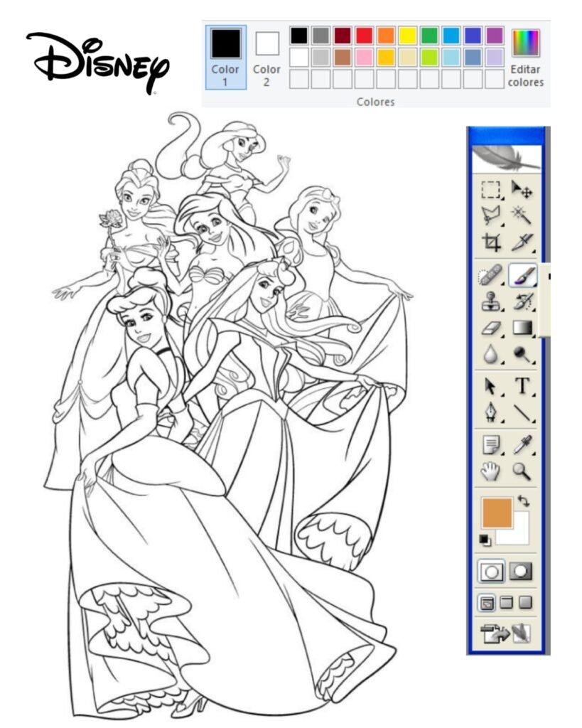This screenshot has height=728, width=582.
Task: Pick the black palette swatch
Action: tap(299, 36)
